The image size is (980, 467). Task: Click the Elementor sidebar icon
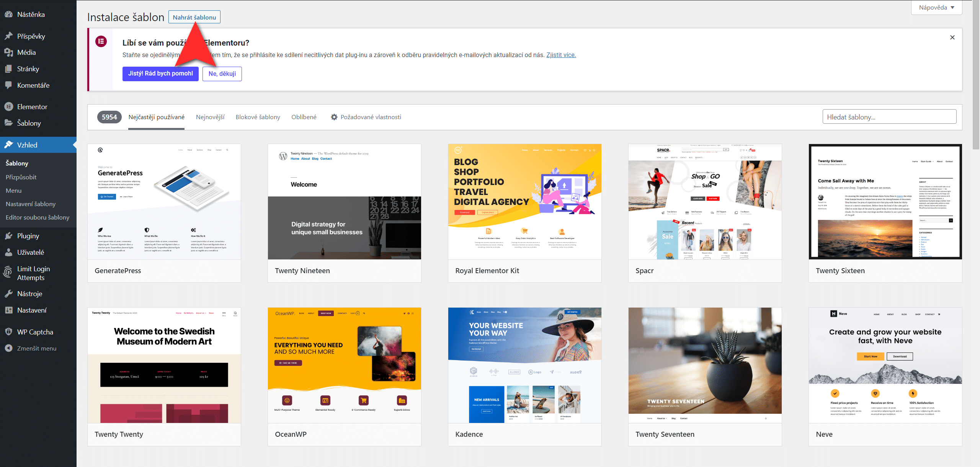tap(8, 107)
